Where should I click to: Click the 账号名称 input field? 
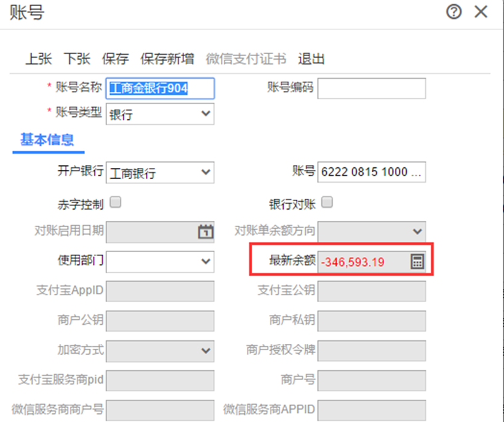click(160, 88)
